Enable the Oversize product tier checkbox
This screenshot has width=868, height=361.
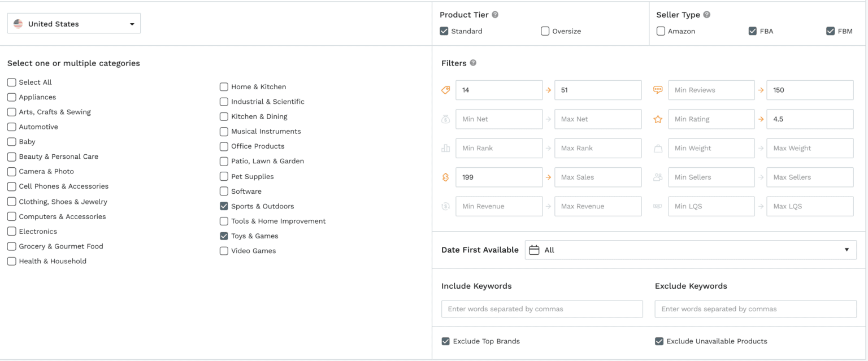545,31
